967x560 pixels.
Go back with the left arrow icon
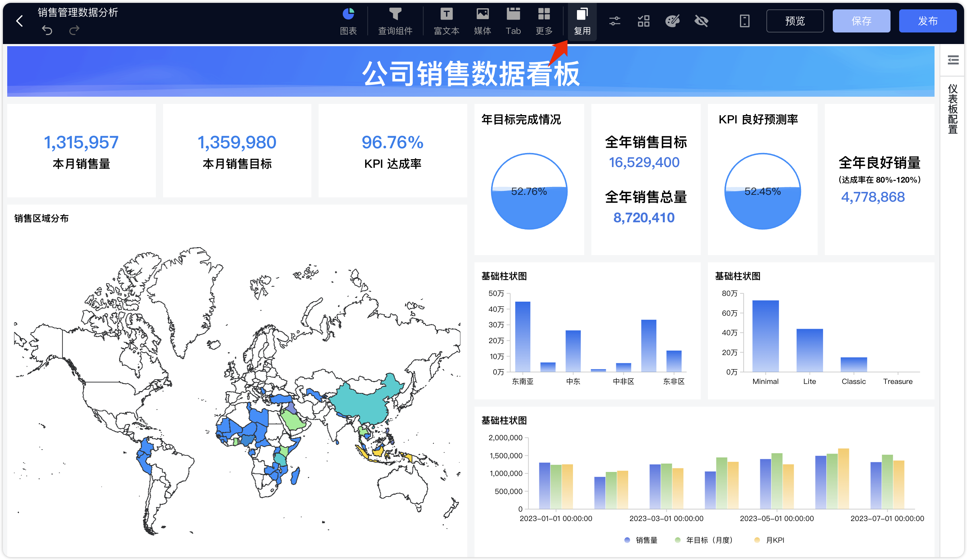point(19,21)
